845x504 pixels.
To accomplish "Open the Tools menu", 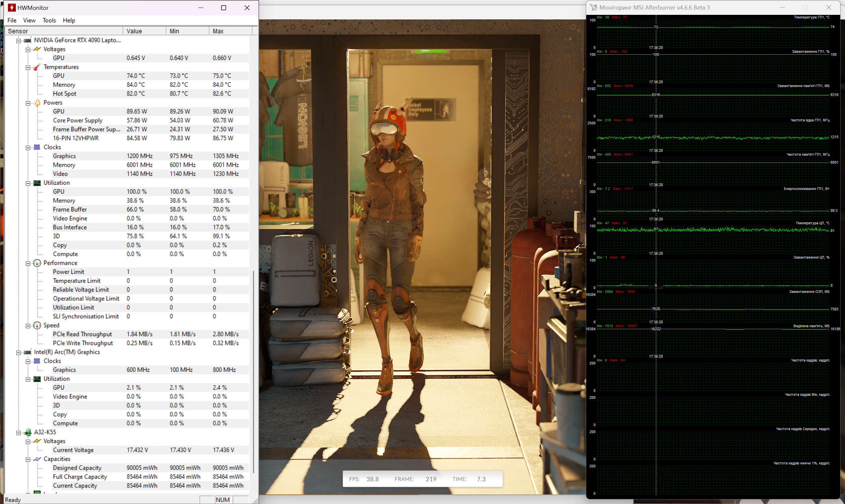I will (x=49, y=20).
